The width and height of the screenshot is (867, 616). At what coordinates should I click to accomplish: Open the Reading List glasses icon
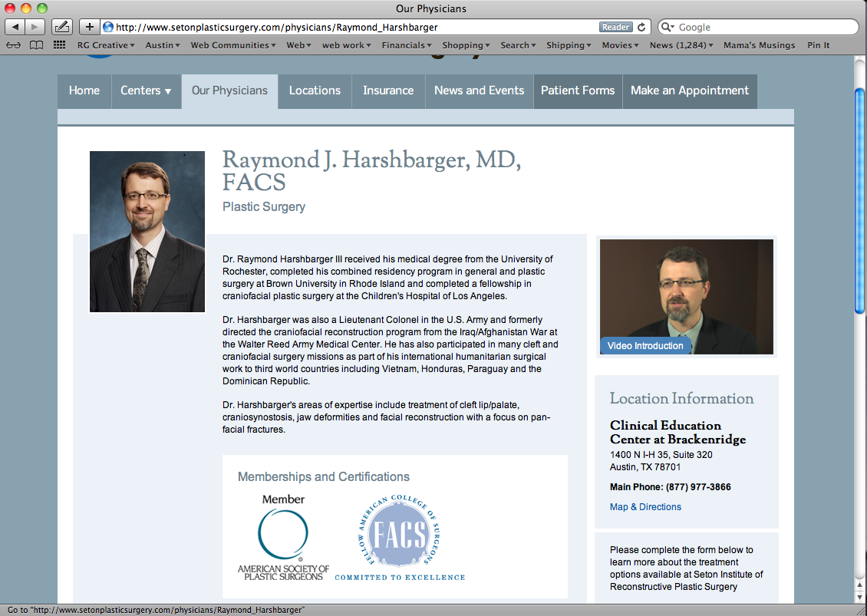point(14,45)
